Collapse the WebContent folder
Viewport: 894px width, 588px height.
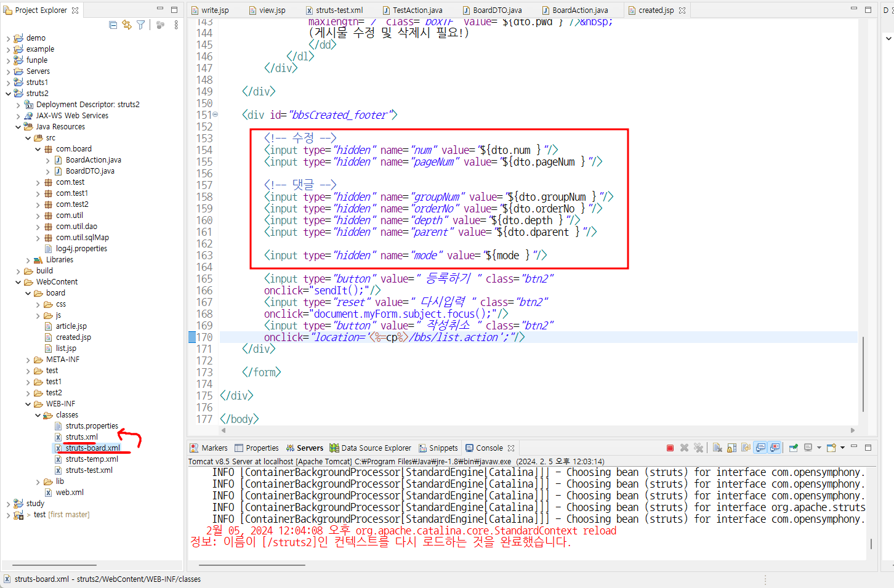coord(18,282)
